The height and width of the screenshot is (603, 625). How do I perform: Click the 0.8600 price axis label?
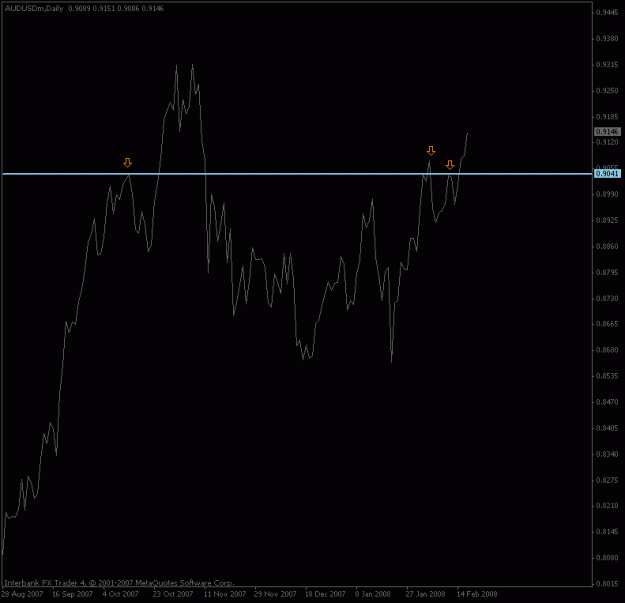tap(607, 350)
